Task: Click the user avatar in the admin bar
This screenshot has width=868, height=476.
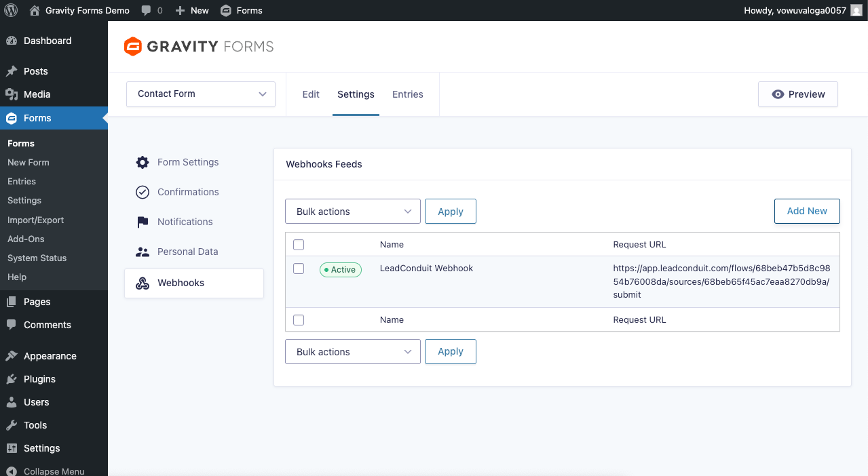Action: tap(856, 10)
